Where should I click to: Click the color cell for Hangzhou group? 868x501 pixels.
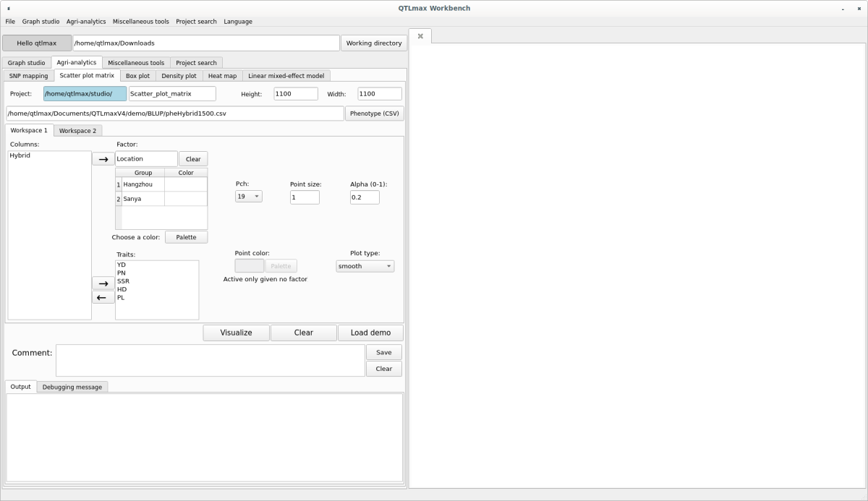(x=185, y=184)
